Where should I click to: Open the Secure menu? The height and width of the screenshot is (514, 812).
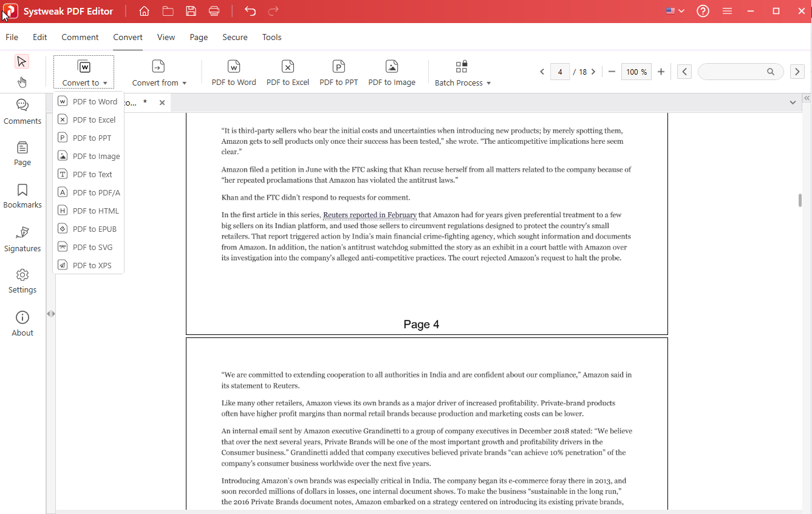click(235, 37)
